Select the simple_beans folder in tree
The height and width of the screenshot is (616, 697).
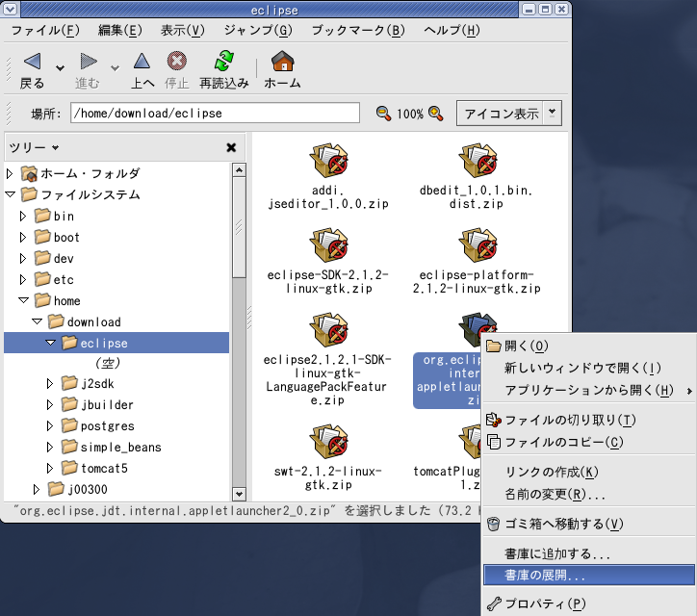coord(111,448)
